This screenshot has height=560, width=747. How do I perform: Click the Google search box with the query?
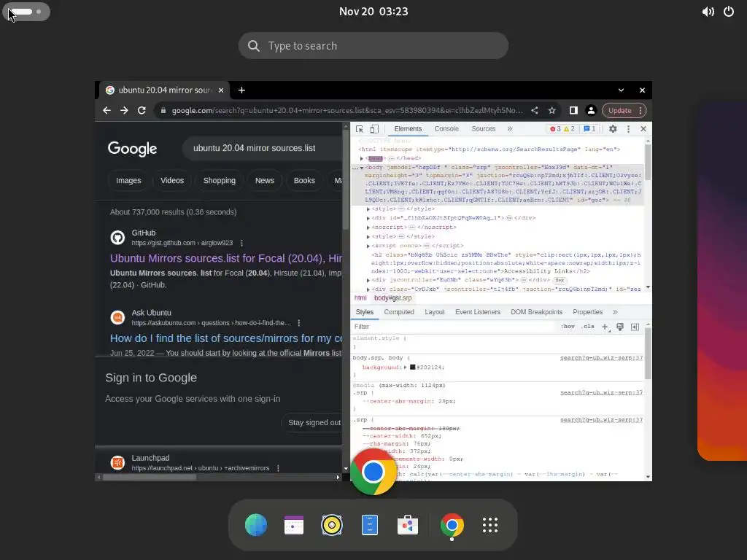[x=263, y=148]
